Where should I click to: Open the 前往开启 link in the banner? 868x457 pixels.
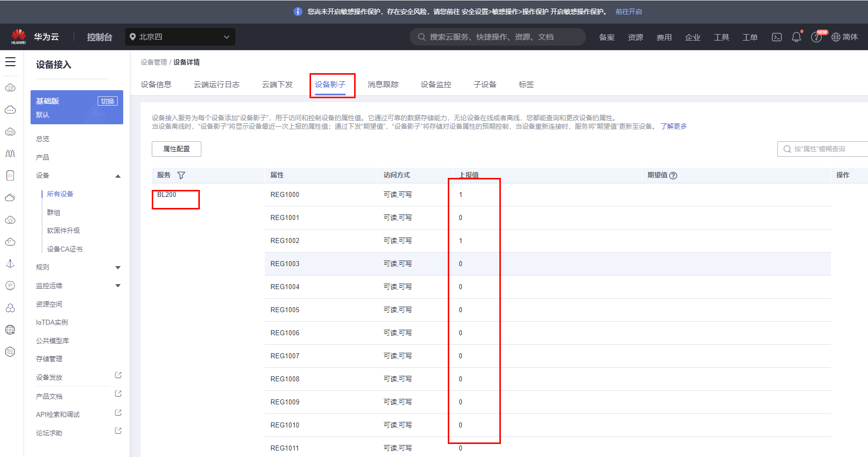(x=629, y=12)
